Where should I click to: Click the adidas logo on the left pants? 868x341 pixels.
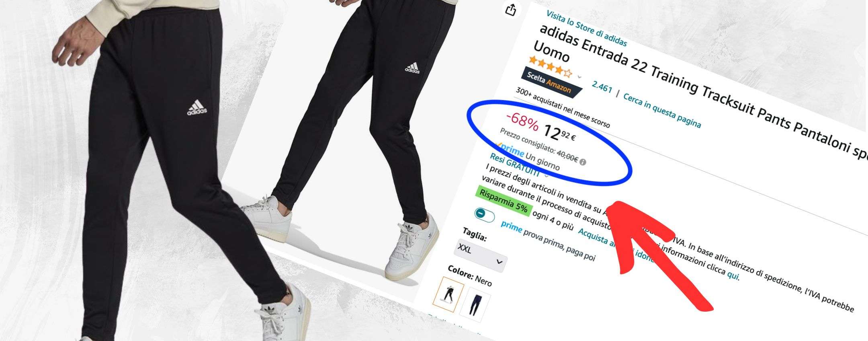197,108
